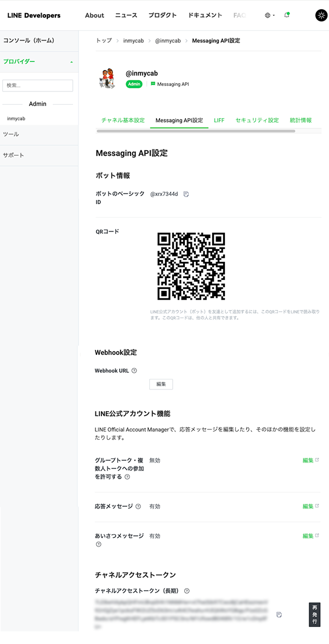Toggle dark mode sun icon
The image size is (329, 644).
[x=321, y=15]
